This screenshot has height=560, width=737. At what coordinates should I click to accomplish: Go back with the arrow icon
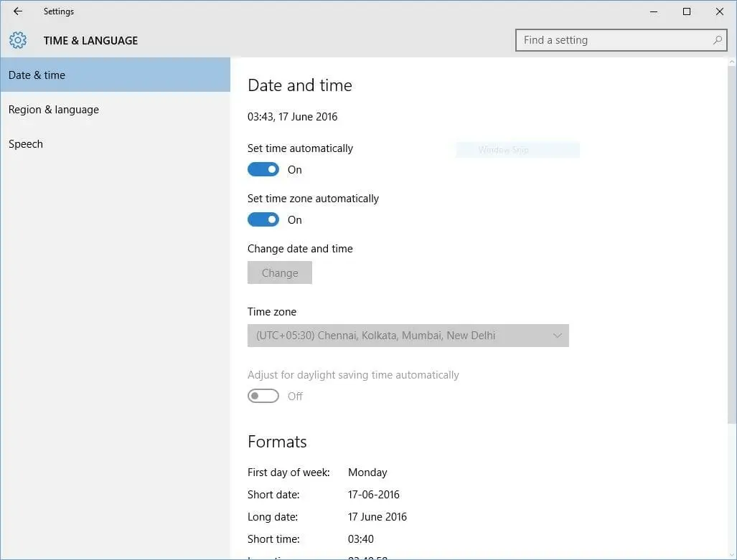(x=18, y=11)
